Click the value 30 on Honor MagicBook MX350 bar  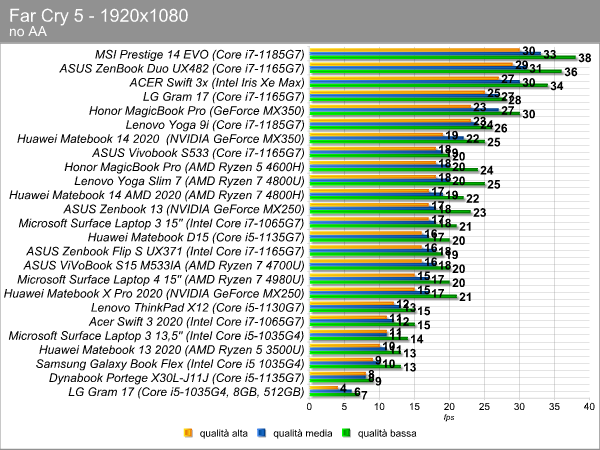529,114
